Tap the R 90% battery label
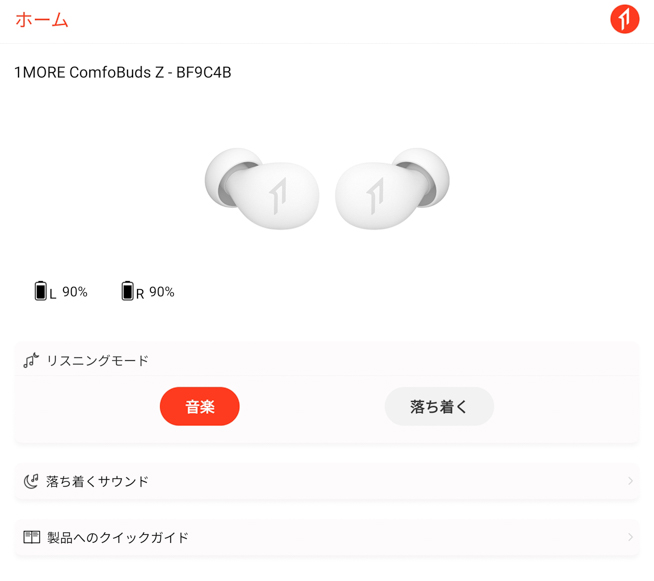This screenshot has width=654, height=581. pos(155,292)
